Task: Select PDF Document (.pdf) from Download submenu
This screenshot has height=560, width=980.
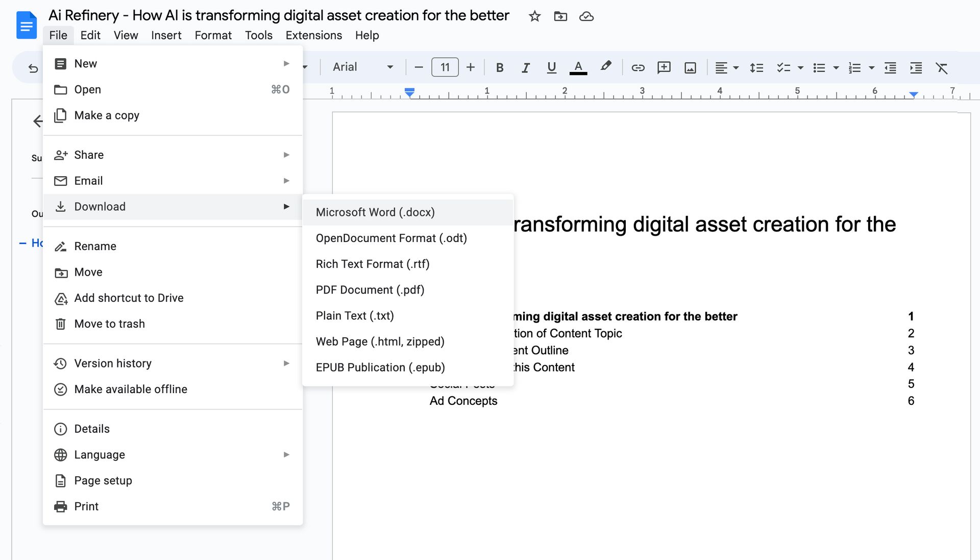Action: [370, 289]
